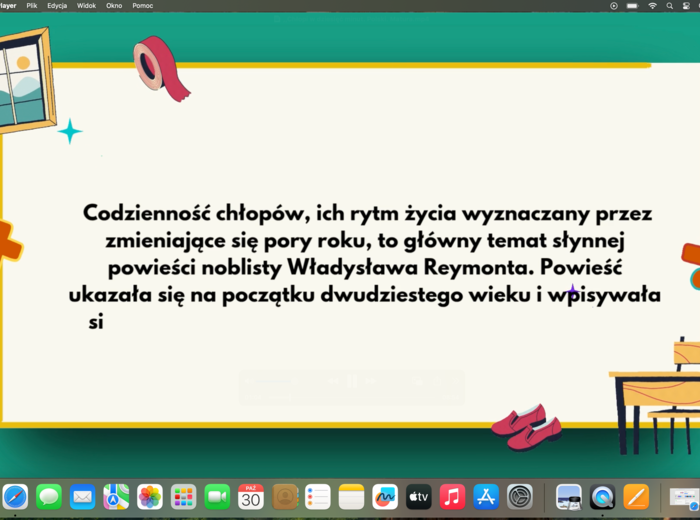Launch Mail from the Dock
Viewport: 700px width, 520px height.
(x=83, y=496)
